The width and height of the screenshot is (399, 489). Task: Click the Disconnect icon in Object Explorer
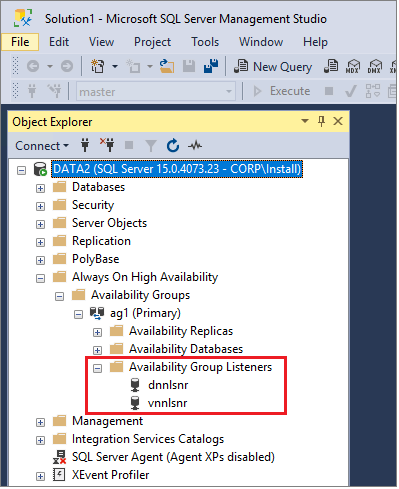point(107,145)
